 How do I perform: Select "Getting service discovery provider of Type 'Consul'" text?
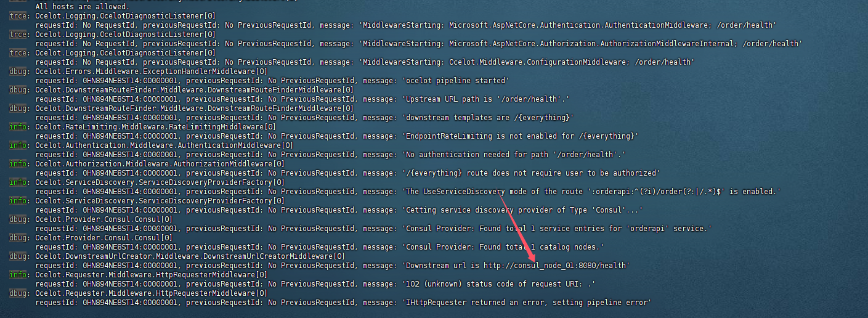(x=522, y=210)
